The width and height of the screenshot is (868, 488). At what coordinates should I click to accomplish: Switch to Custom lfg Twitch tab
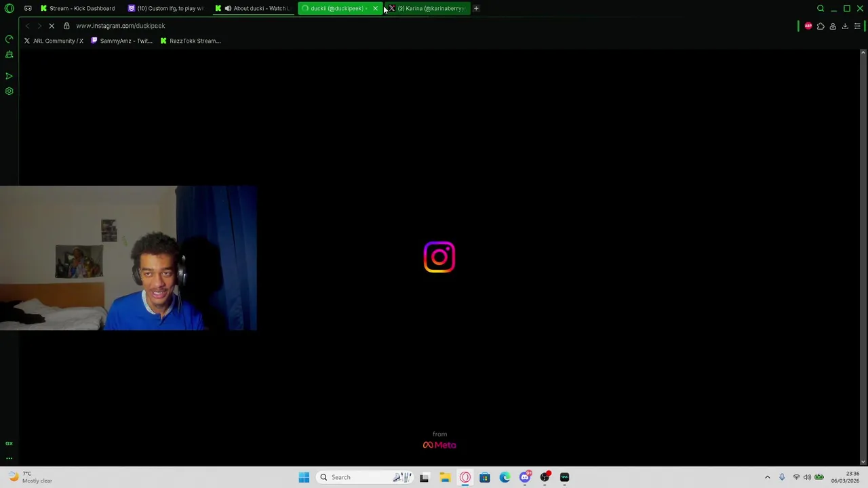[x=165, y=8]
